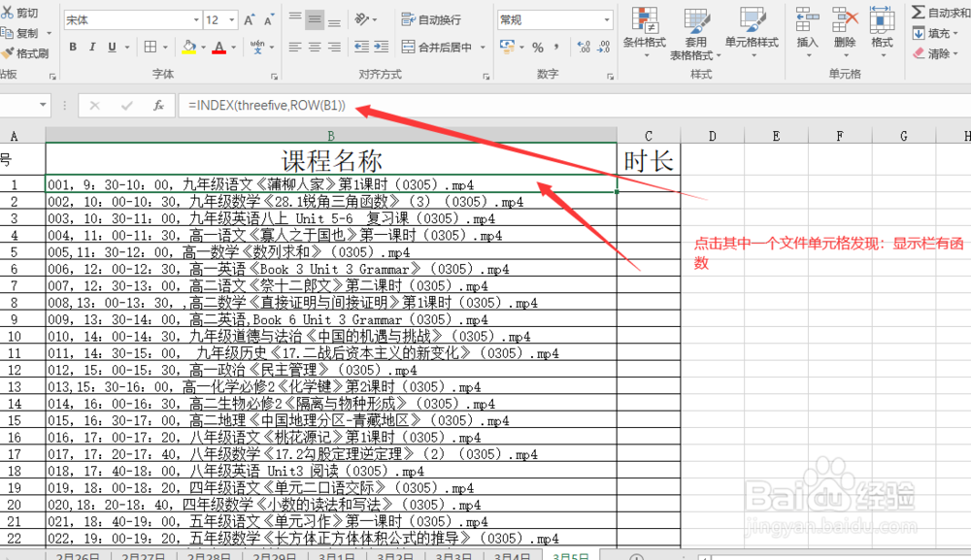The height and width of the screenshot is (560, 971).
Task: Increase font size with larger A icon
Action: coord(249,19)
